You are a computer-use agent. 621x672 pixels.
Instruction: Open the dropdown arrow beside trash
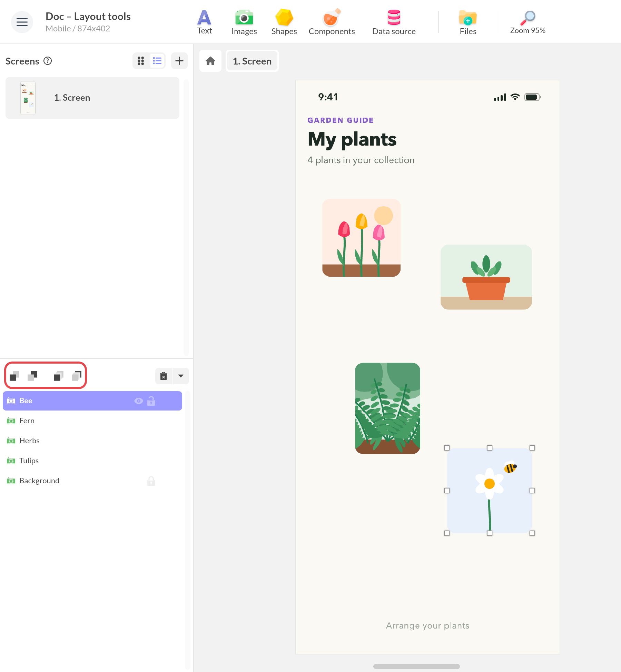pos(181,376)
